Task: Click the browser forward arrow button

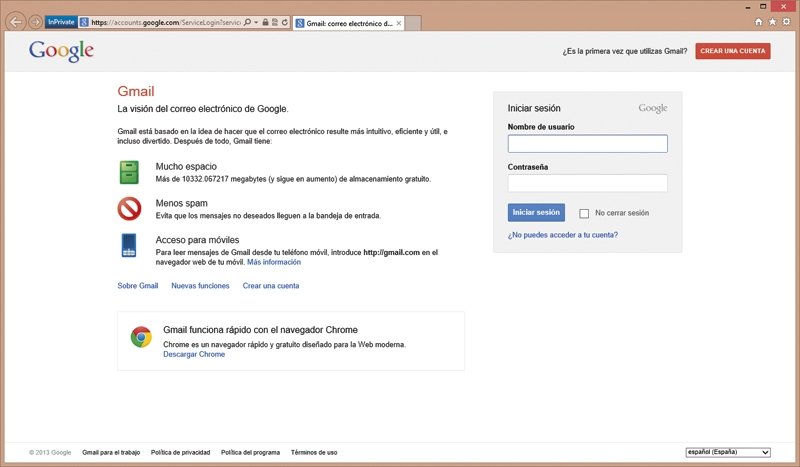Action: coord(35,22)
